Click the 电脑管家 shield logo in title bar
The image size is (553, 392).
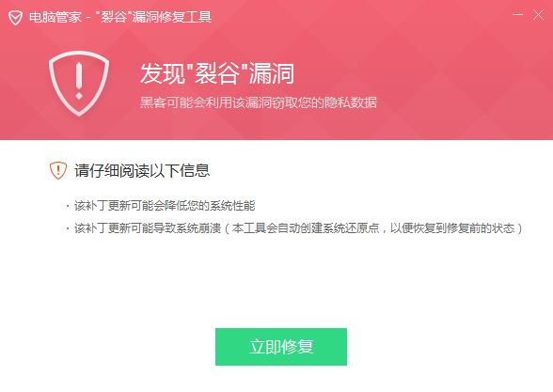click(15, 18)
